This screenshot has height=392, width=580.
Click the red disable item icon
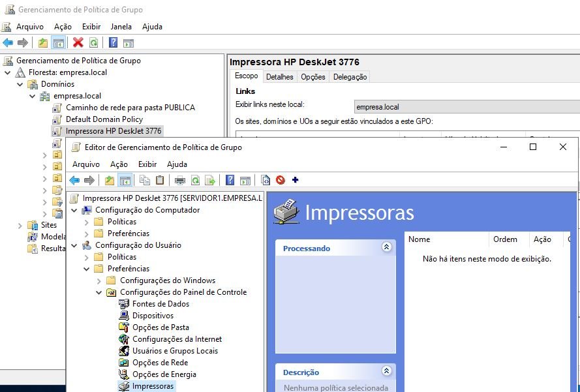point(281,180)
